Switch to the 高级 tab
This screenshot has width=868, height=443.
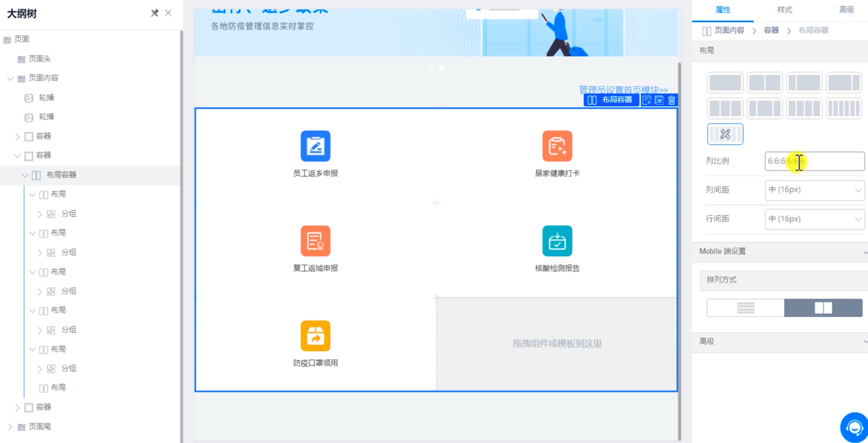click(x=846, y=10)
